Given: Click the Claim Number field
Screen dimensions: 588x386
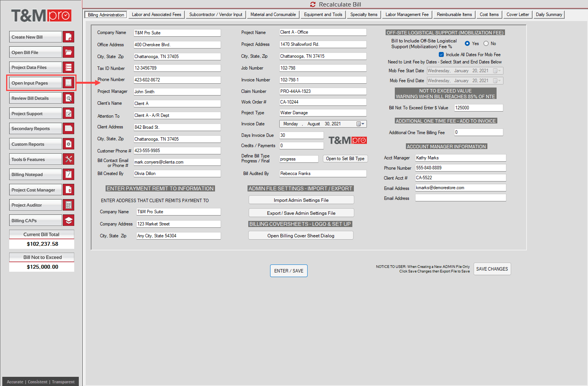Looking at the screenshot, I should point(323,91).
